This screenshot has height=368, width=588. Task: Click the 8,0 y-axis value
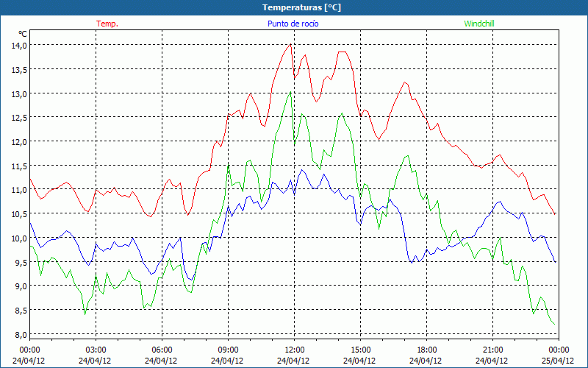pyautogui.click(x=21, y=334)
